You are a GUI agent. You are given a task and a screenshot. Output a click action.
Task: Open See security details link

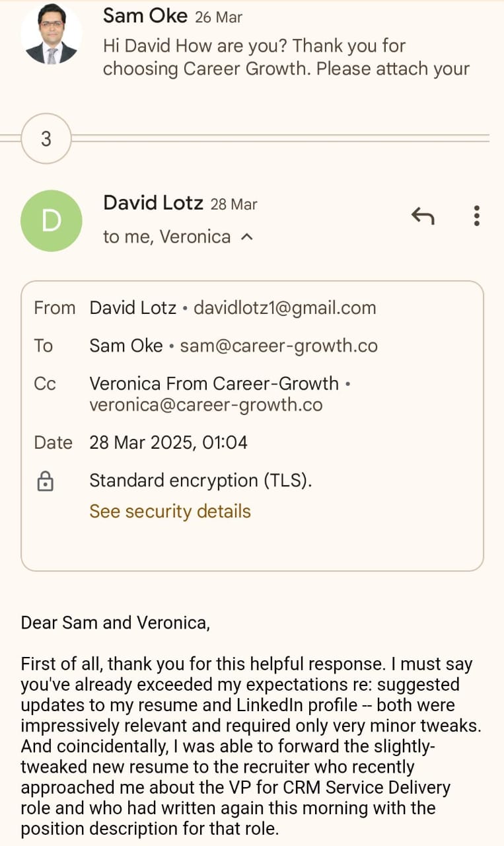[x=170, y=511]
